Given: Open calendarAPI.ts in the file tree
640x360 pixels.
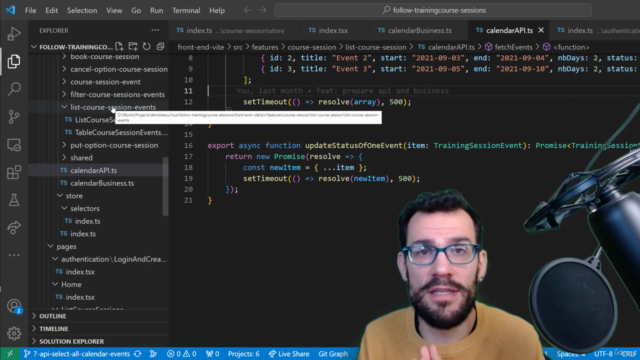Looking at the screenshot, I should 93,170.
